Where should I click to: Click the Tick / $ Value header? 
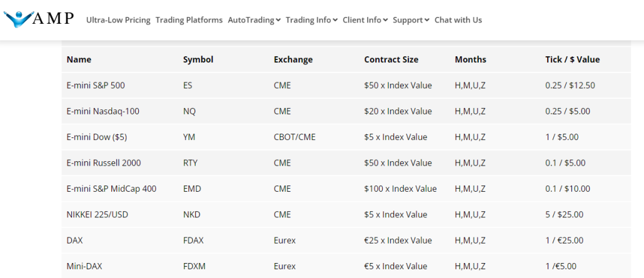(572, 60)
